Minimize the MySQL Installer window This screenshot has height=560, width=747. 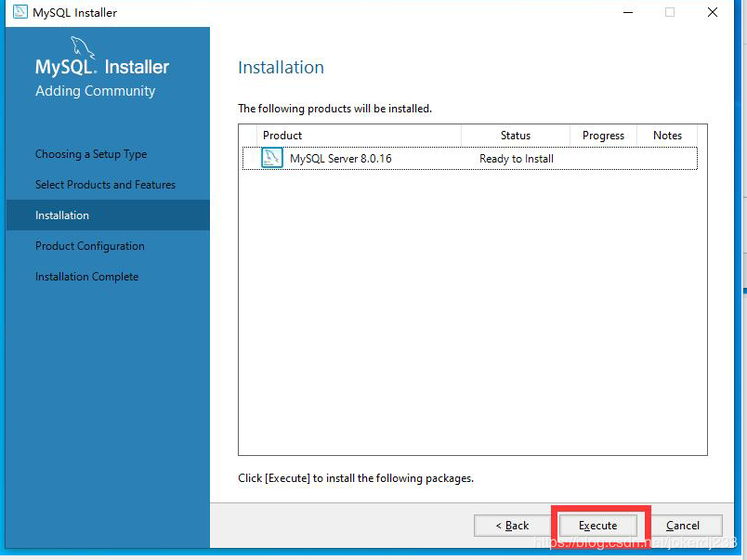pyautogui.click(x=628, y=12)
